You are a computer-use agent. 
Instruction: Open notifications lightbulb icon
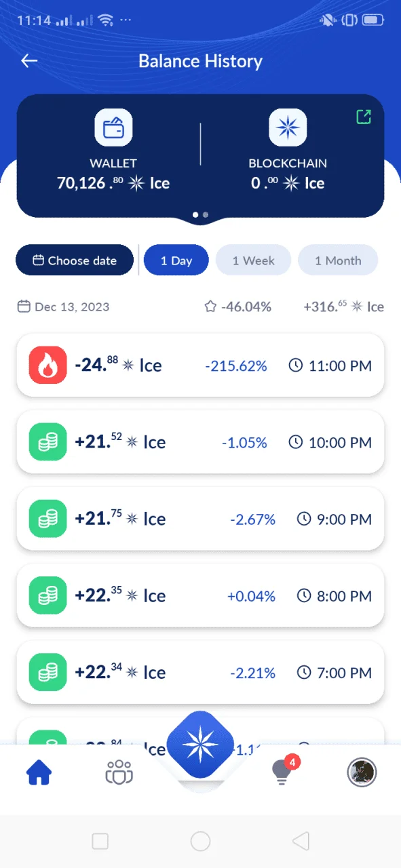pos(282,772)
